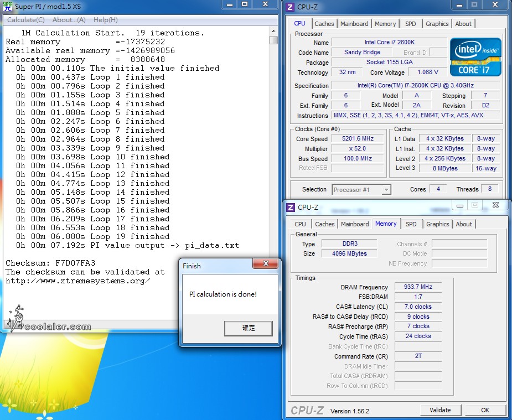Close the Super PI window
Image resolution: width=512 pixels, height=420 pixels.
[266, 4]
